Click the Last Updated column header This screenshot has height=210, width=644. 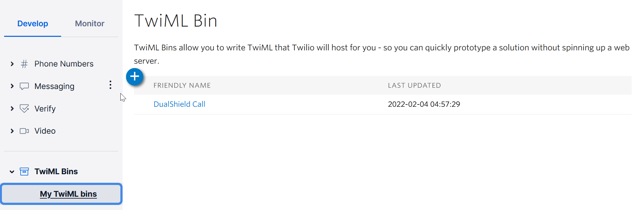414,86
